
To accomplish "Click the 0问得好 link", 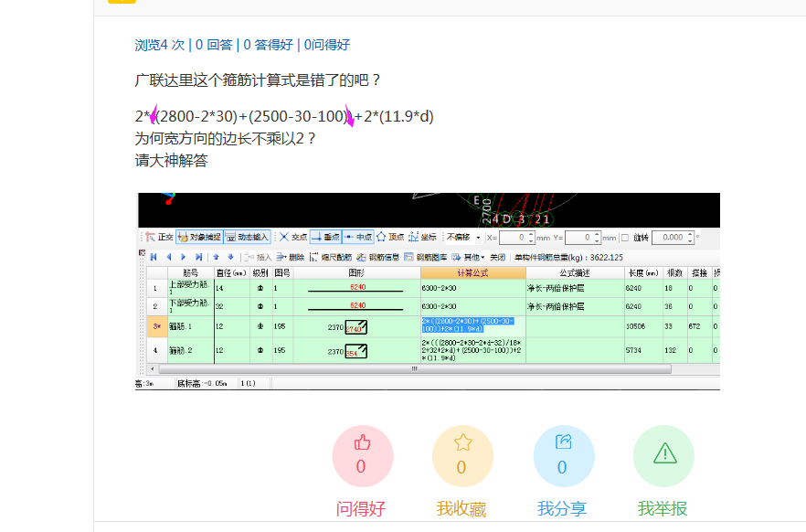I will 327,45.
